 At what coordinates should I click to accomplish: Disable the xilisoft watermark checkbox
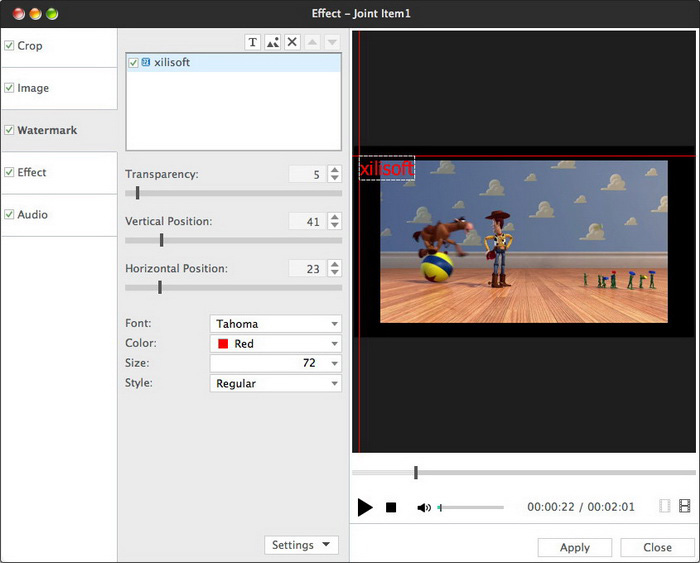[134, 62]
